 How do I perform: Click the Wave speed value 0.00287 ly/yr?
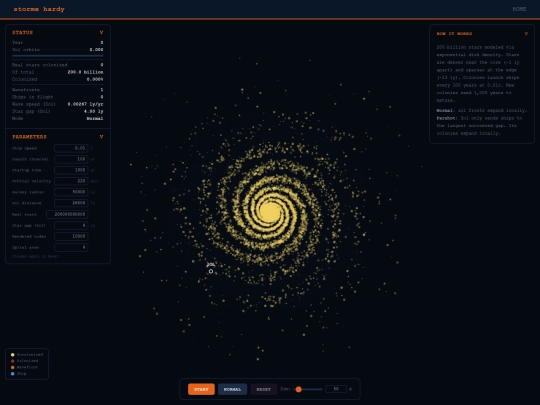click(x=85, y=104)
